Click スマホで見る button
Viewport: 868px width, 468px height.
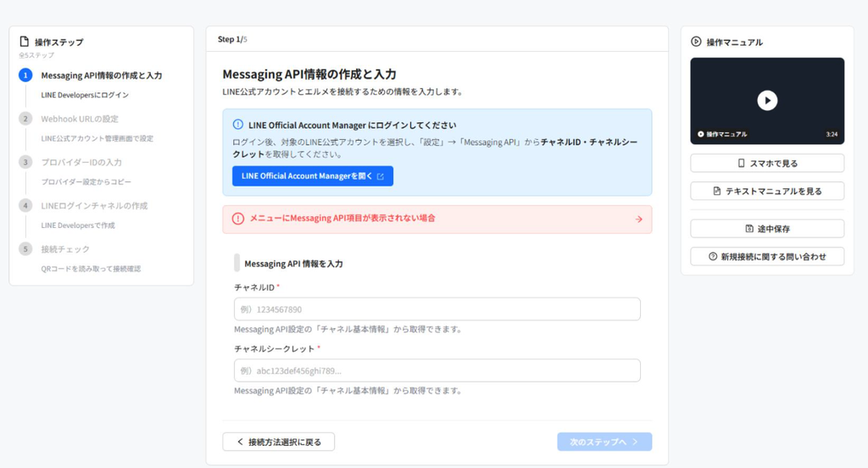coord(767,164)
